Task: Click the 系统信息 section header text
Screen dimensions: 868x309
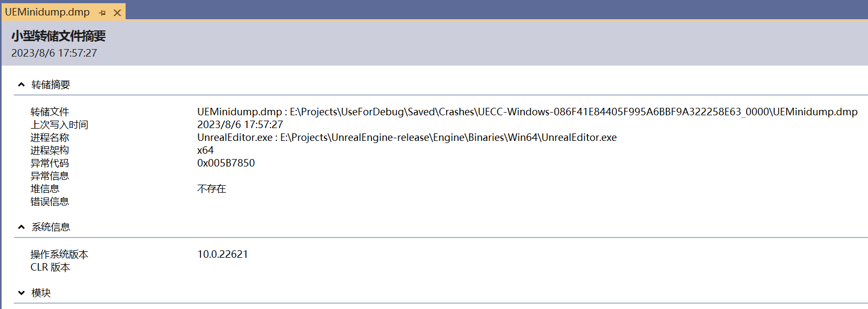Action: (51, 227)
